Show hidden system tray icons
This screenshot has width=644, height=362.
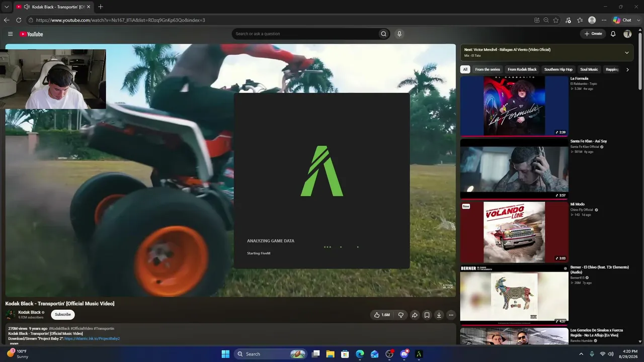pyautogui.click(x=582, y=354)
